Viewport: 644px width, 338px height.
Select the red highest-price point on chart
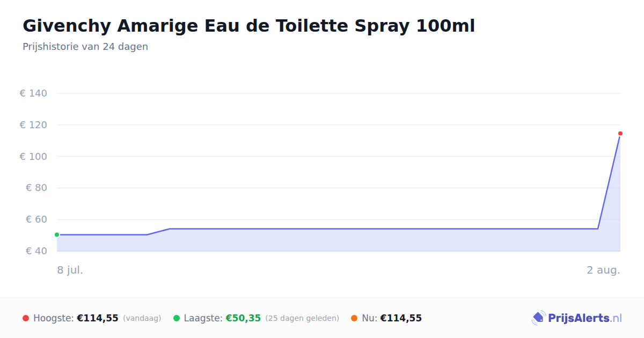(620, 134)
